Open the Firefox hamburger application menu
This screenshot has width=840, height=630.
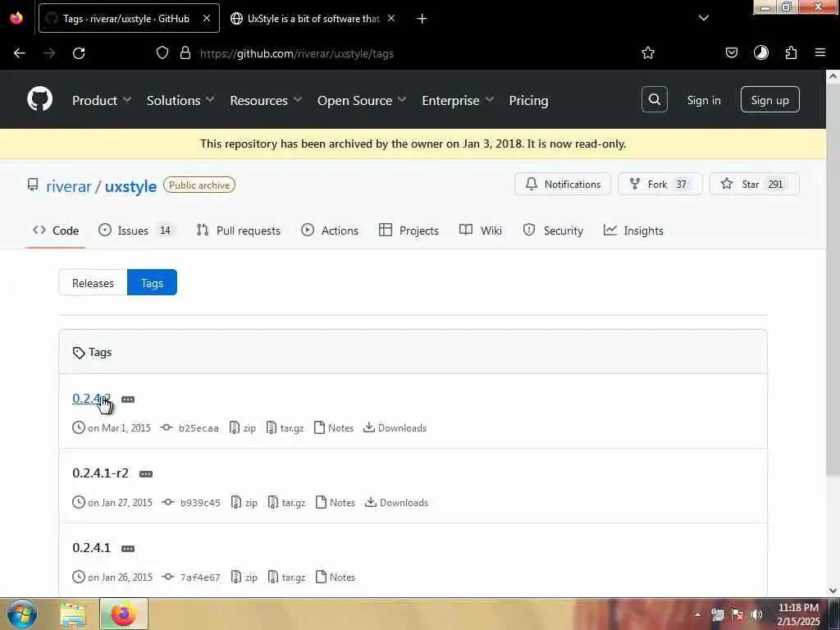point(819,52)
